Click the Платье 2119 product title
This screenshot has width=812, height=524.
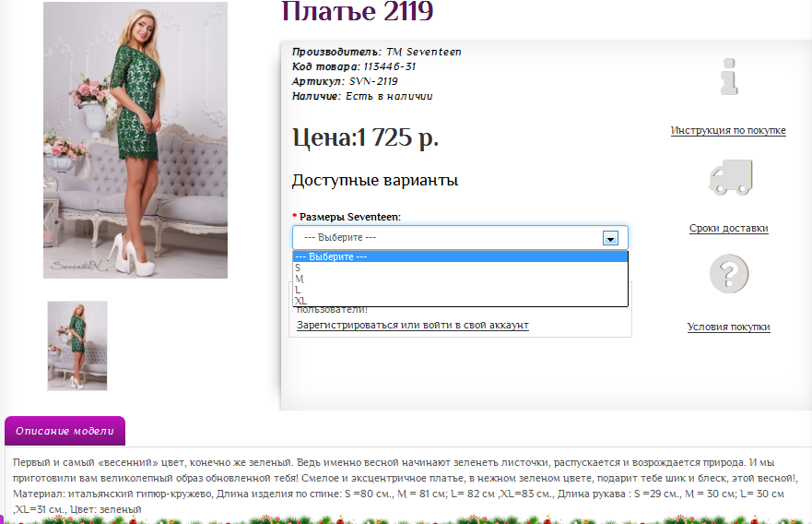(358, 11)
